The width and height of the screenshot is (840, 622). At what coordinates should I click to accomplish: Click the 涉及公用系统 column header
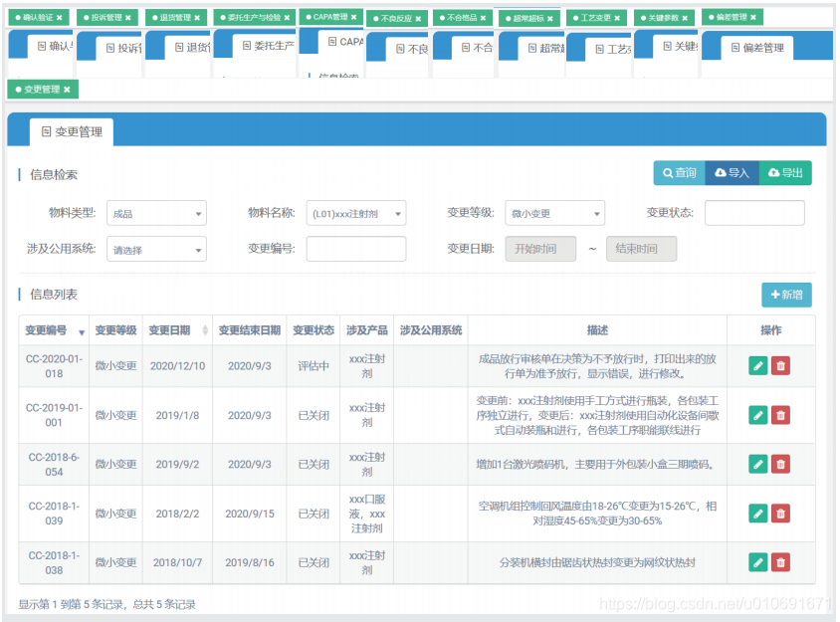click(431, 330)
